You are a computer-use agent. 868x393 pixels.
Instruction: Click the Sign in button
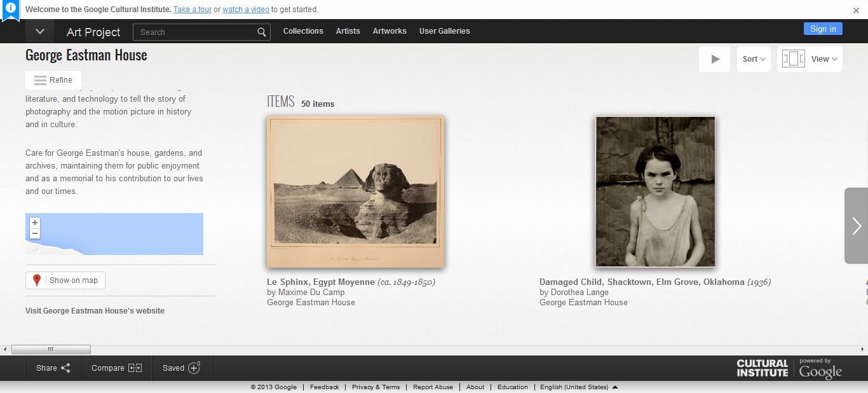click(x=823, y=29)
